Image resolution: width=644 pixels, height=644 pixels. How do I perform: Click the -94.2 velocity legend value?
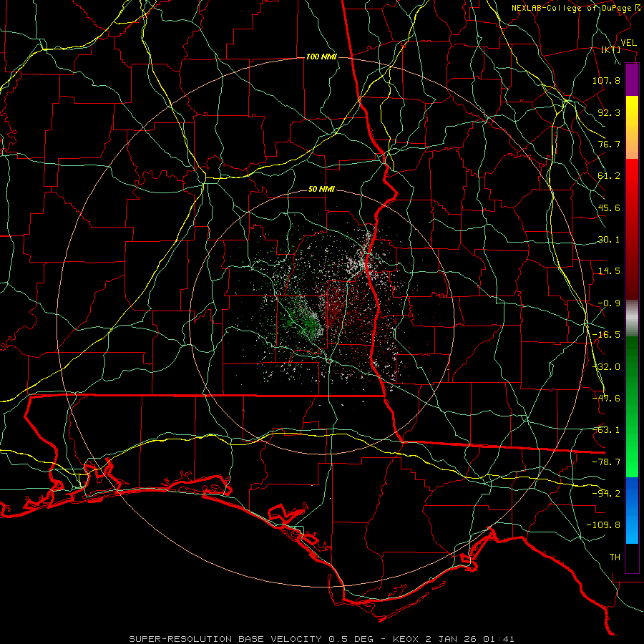[606, 494]
